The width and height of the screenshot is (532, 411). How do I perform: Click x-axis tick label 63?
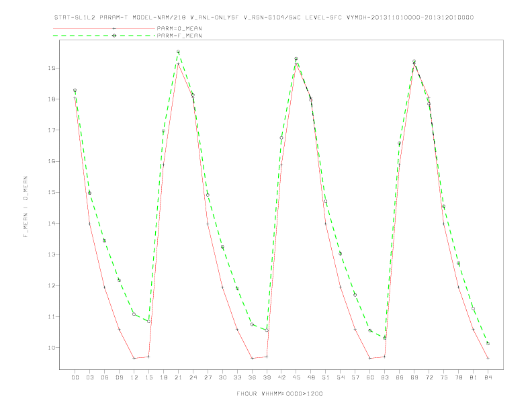[x=385, y=377]
